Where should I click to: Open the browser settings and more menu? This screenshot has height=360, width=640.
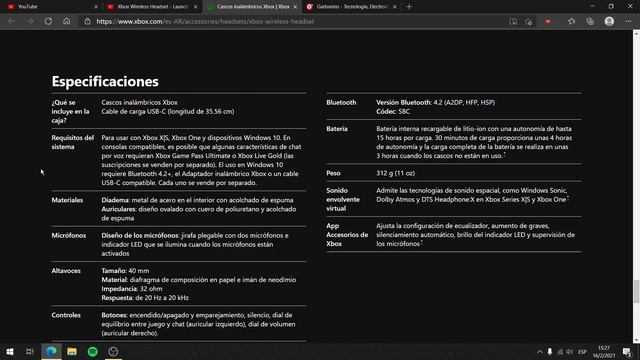[628, 22]
